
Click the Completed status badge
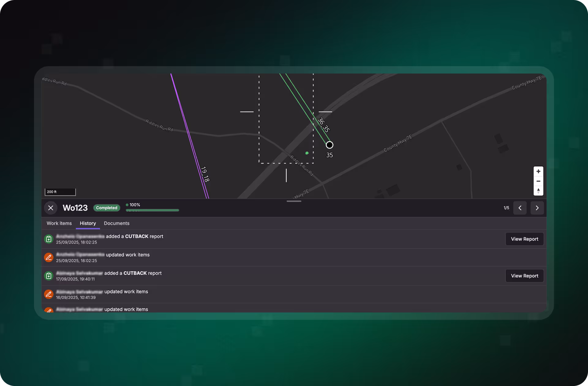point(107,208)
